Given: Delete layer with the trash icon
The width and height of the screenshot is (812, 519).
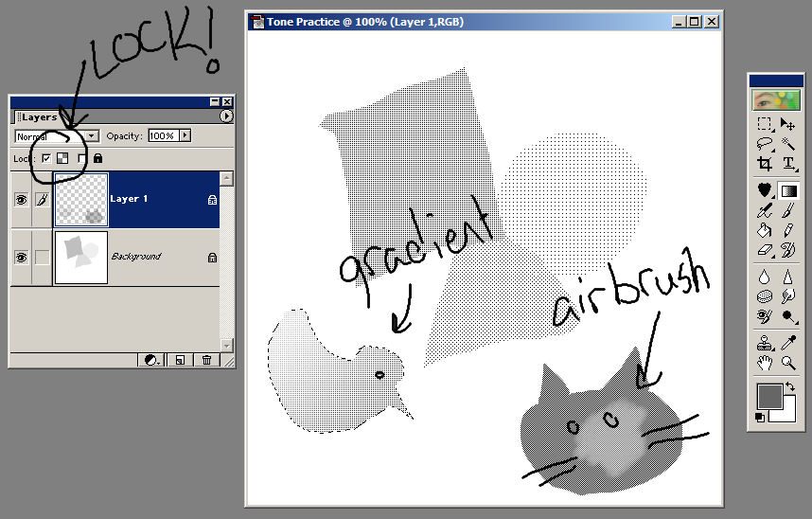Looking at the screenshot, I should (x=206, y=360).
